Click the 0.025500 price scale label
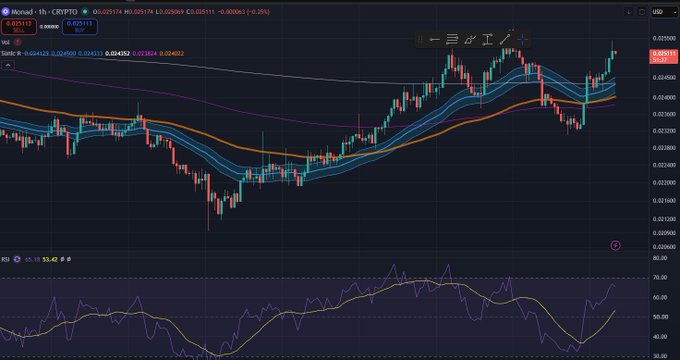This screenshot has width=680, height=360. (664, 38)
